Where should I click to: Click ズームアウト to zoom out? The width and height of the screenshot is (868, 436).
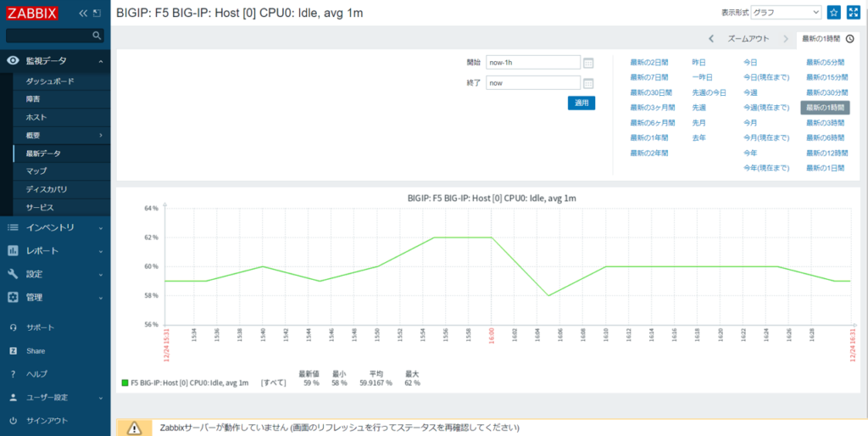coord(748,38)
